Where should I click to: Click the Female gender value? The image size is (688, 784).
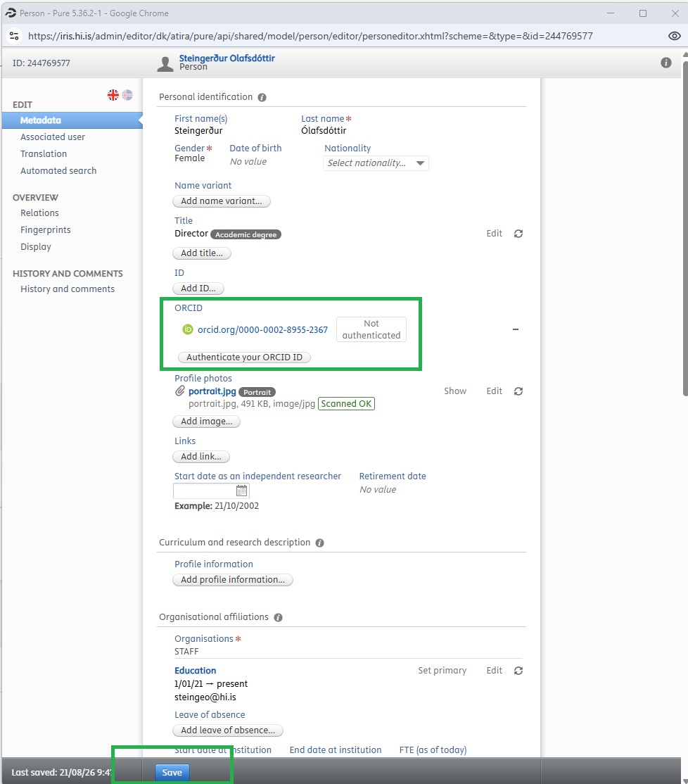(x=189, y=158)
